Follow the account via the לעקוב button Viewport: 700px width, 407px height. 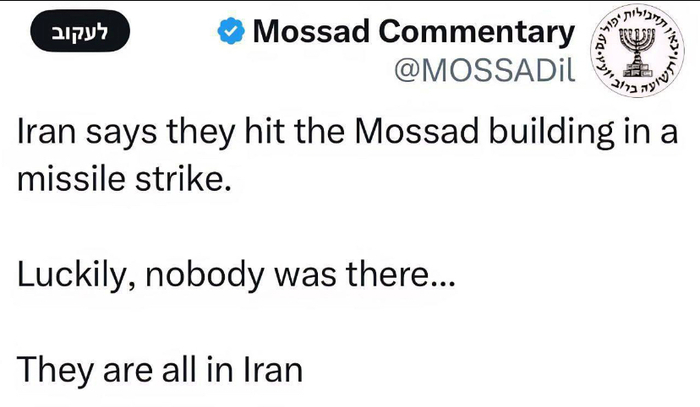pyautogui.click(x=80, y=31)
